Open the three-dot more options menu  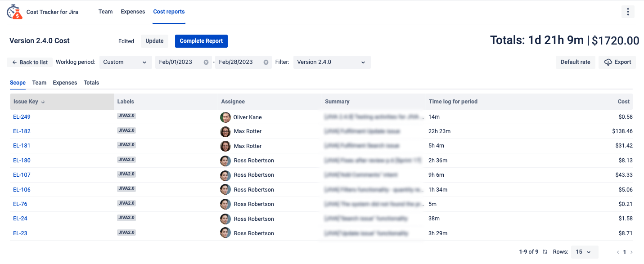click(627, 12)
